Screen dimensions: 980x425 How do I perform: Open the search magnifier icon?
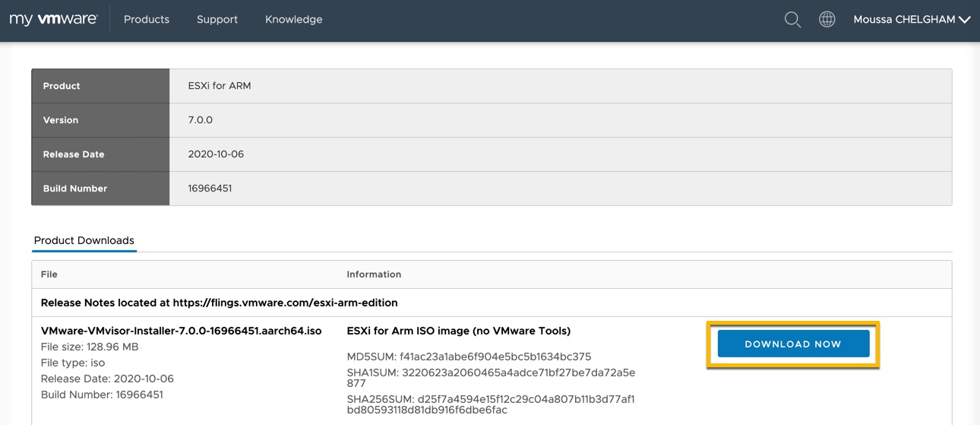pos(792,20)
